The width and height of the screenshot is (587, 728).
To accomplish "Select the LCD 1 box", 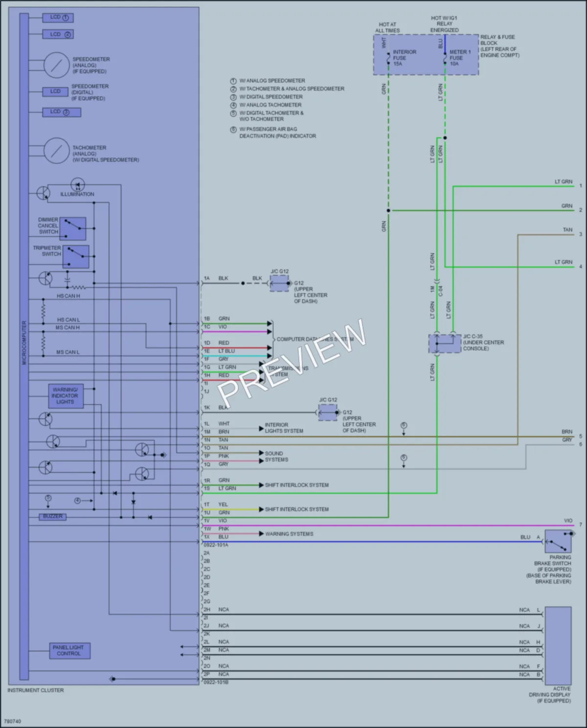I will [x=58, y=18].
